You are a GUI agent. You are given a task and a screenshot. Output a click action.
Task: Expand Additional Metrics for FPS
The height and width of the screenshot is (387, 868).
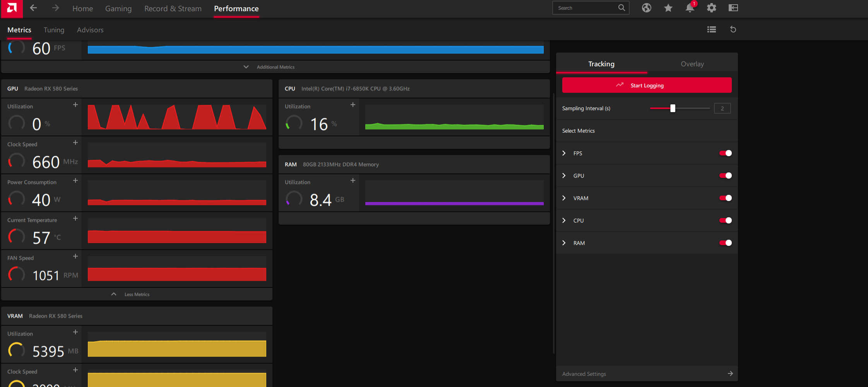coord(276,67)
